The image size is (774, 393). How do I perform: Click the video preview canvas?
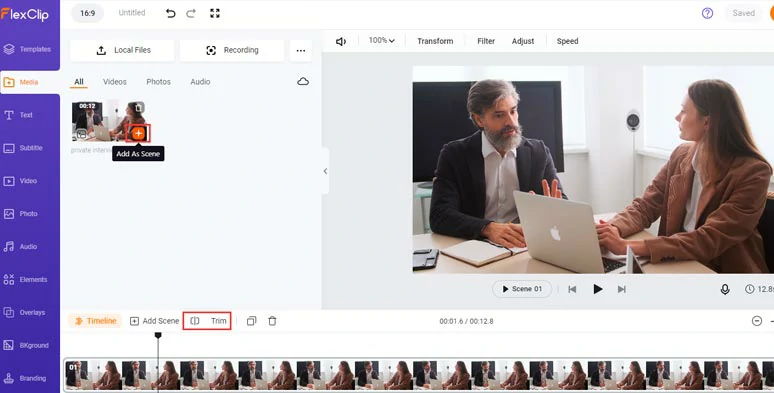point(593,169)
